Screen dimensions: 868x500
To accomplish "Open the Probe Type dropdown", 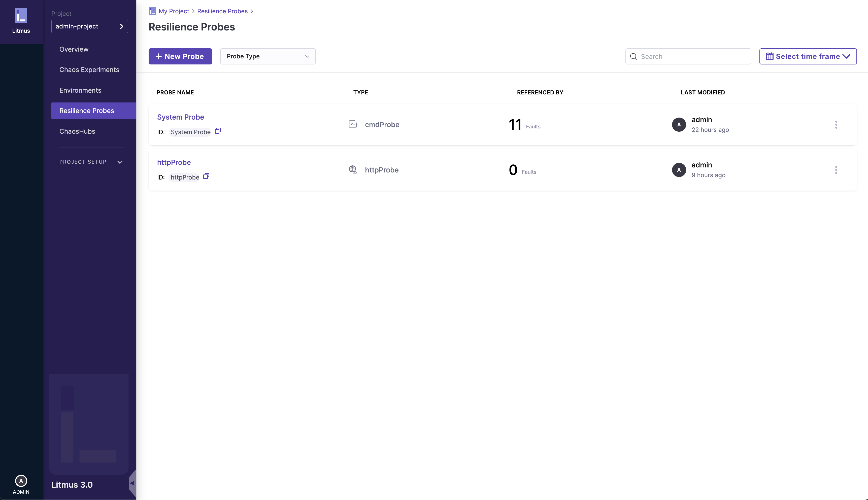I will click(268, 56).
